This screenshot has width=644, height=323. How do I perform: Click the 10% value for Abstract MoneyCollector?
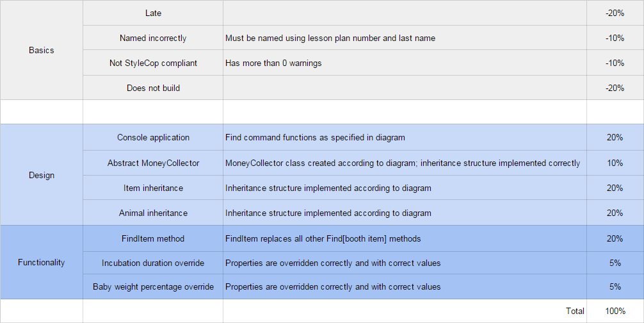(615, 163)
